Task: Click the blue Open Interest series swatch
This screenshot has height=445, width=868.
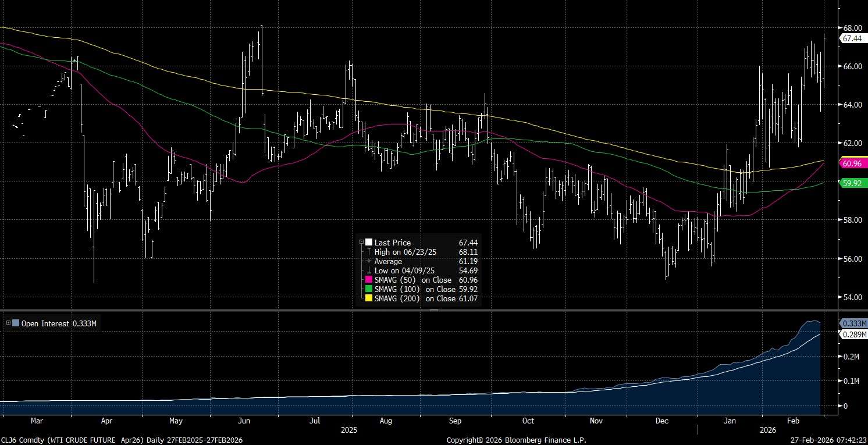Action: (16, 323)
